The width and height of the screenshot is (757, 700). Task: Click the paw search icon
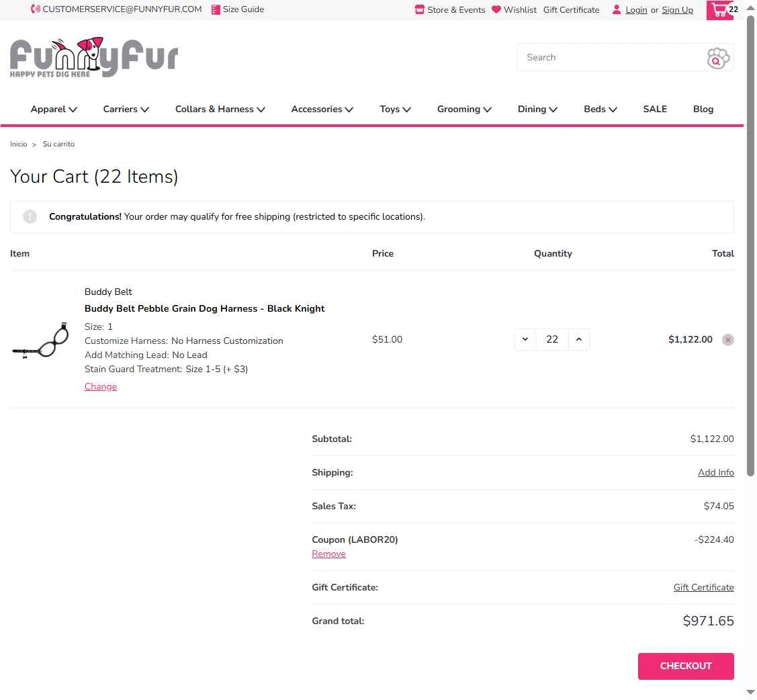718,58
